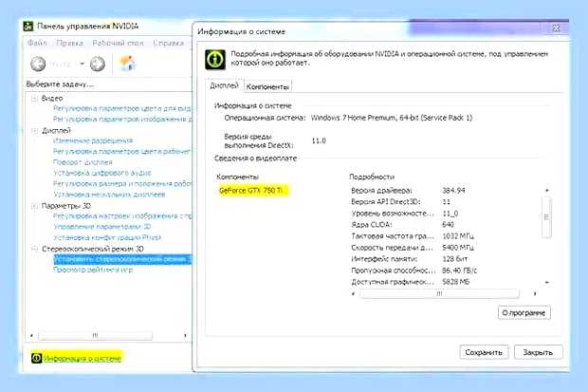The width and height of the screenshot is (588, 392).
Task: Open video image settings adjustment task
Action: pyautogui.click(x=122, y=119)
